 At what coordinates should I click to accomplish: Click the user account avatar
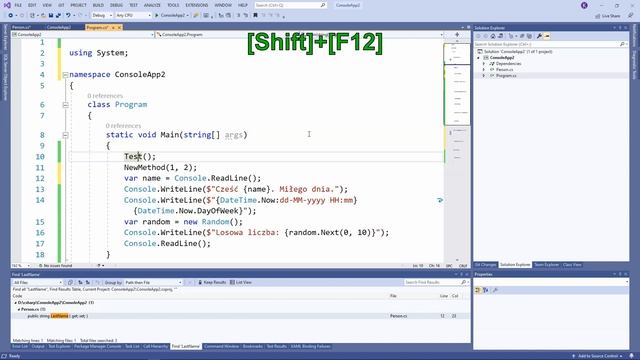[x=584, y=5]
